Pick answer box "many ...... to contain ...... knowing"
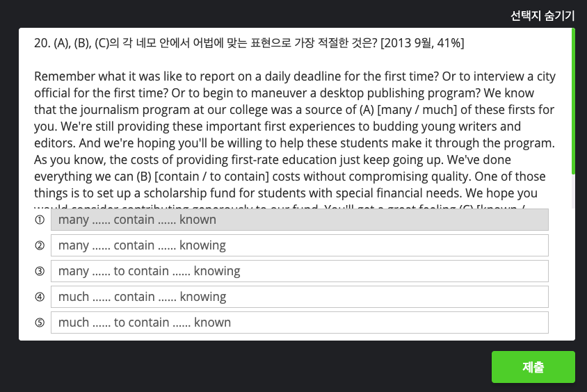587x392 pixels. pyautogui.click(x=299, y=271)
